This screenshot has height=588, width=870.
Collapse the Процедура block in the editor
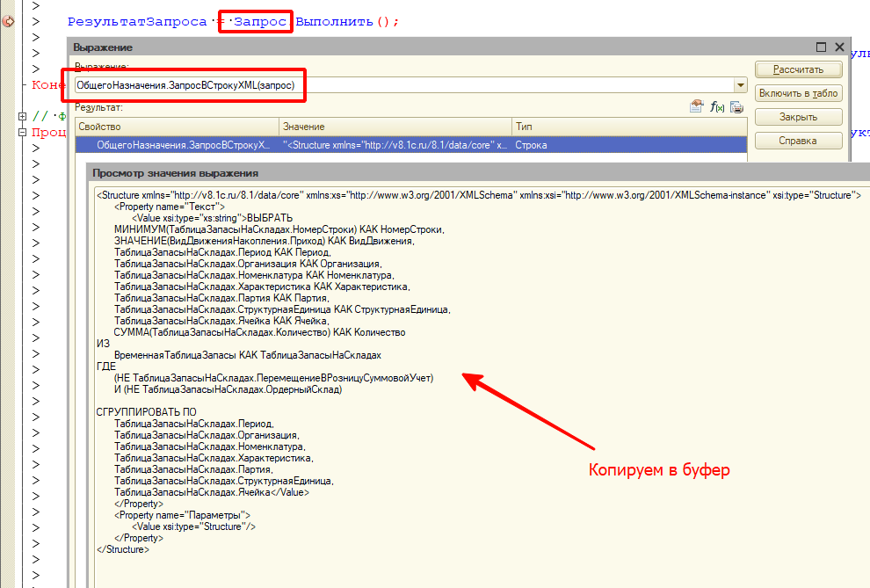(22, 133)
